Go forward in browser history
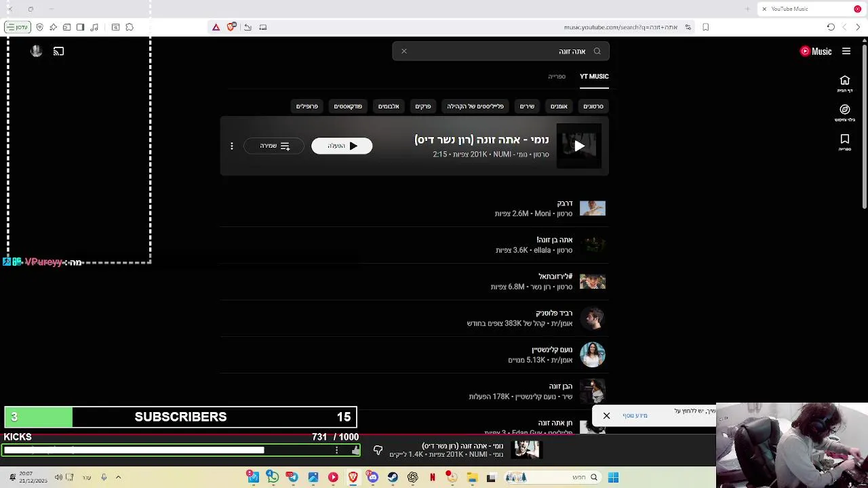Viewport: 868px width, 488px height. tap(844, 27)
